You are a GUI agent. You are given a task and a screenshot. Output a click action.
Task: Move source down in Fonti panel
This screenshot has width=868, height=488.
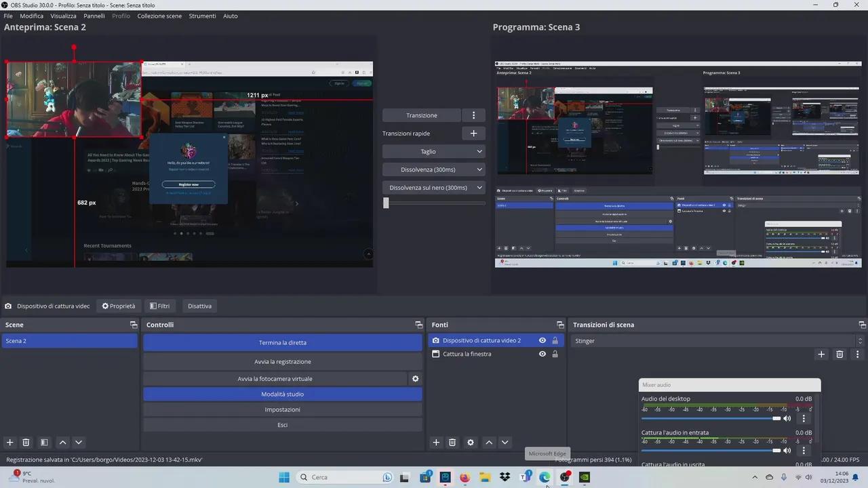[x=505, y=442]
